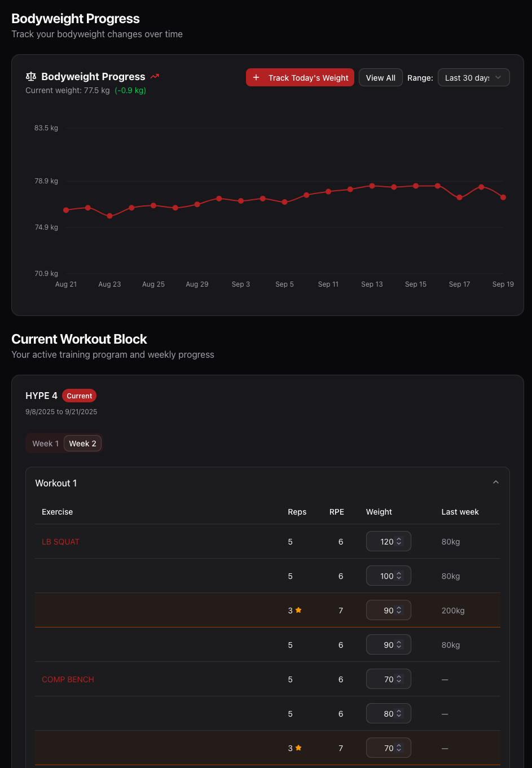Click the up stepper arrow for the 120 weight
Viewport: 532px width, 768px height.
(399, 538)
